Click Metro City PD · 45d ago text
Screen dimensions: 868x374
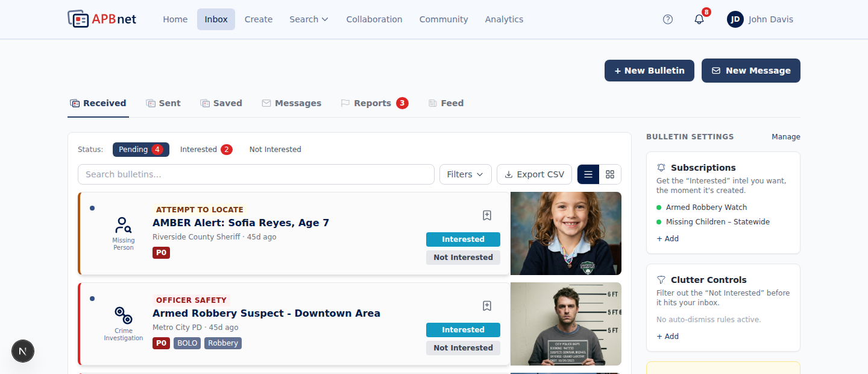[195, 328]
